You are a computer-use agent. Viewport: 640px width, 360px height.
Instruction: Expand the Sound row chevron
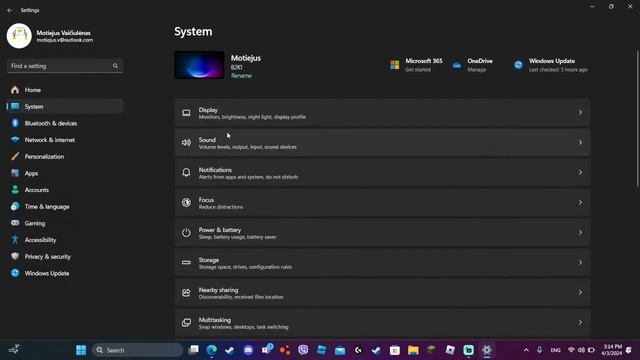point(580,142)
